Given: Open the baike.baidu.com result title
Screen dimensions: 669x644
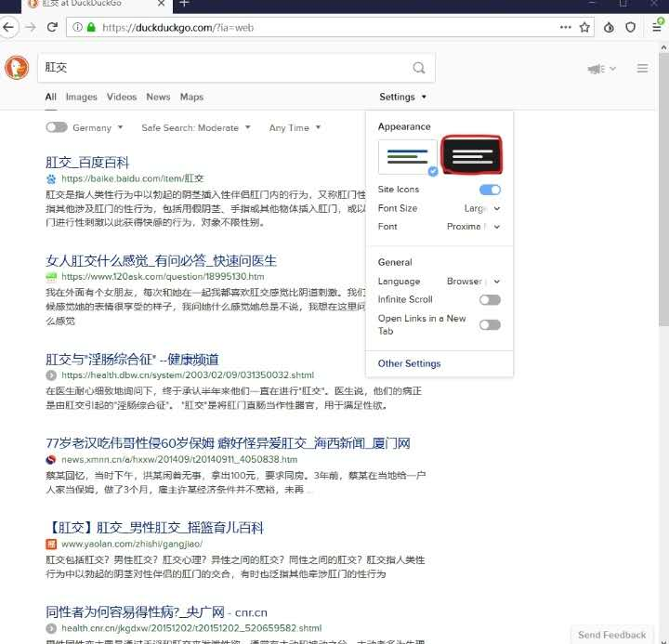Looking at the screenshot, I should (87, 163).
